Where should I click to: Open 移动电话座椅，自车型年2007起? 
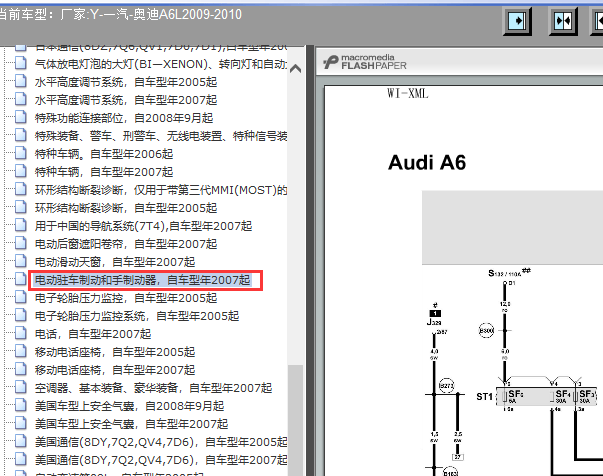click(115, 370)
